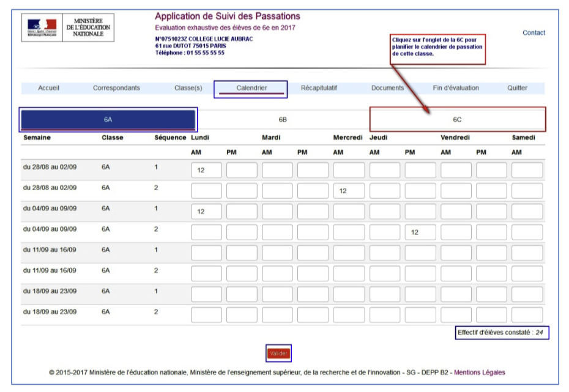Image resolution: width=569 pixels, height=392 pixels.
Task: Click the address "61 rue DUTOT 75015 PARIS"
Action: (x=190, y=46)
